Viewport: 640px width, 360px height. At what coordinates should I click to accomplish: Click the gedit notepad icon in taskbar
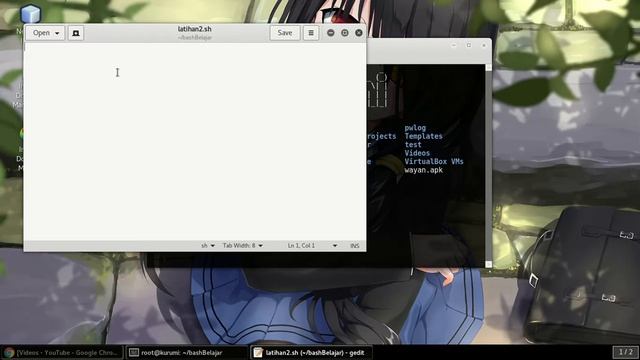258,353
